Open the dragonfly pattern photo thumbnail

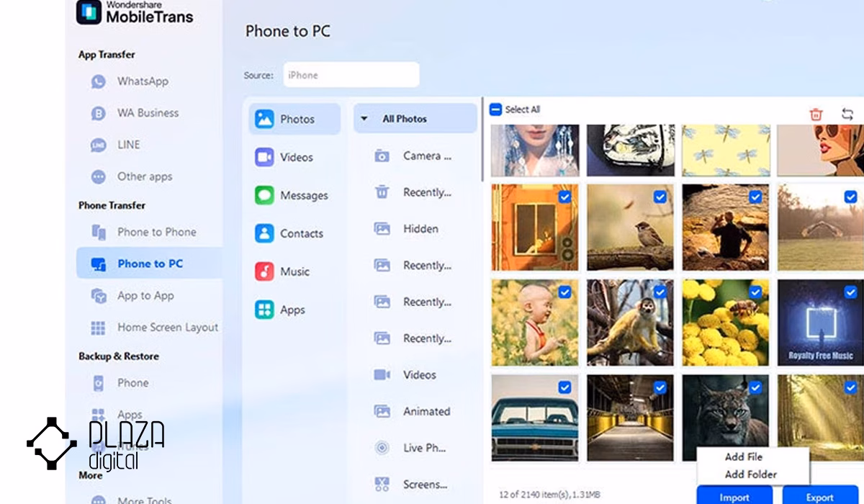coord(725,150)
